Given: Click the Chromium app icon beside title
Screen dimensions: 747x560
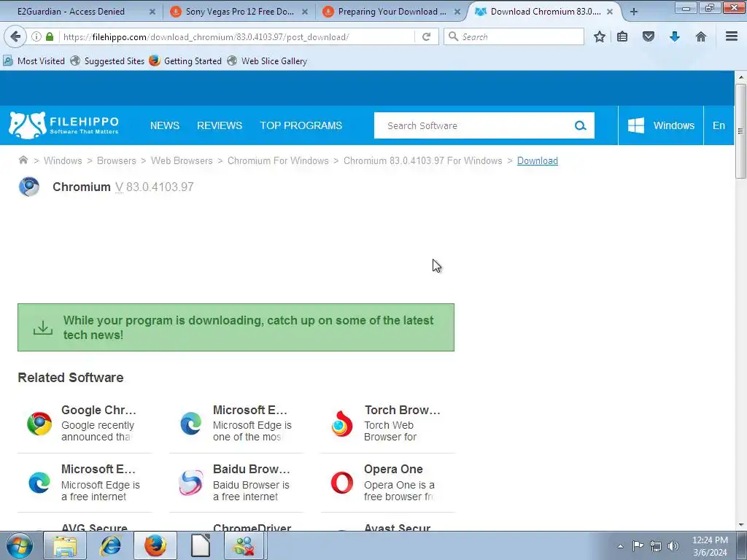Looking at the screenshot, I should pos(29,187).
